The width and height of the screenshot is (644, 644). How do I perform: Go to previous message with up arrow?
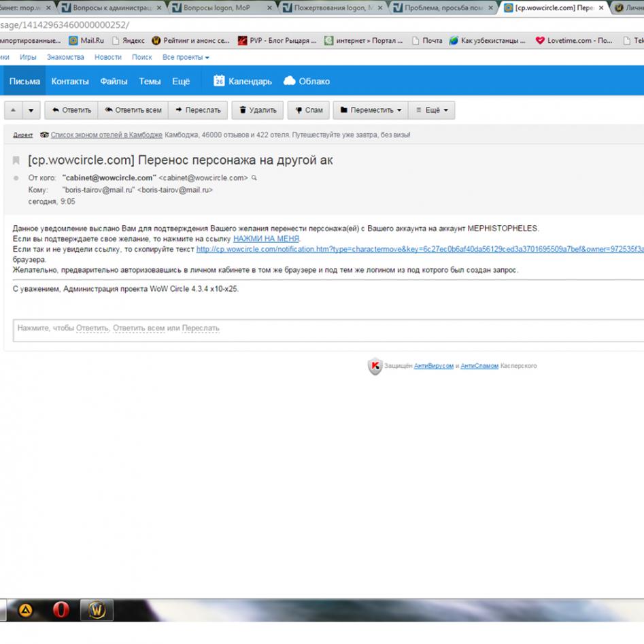tap(14, 110)
